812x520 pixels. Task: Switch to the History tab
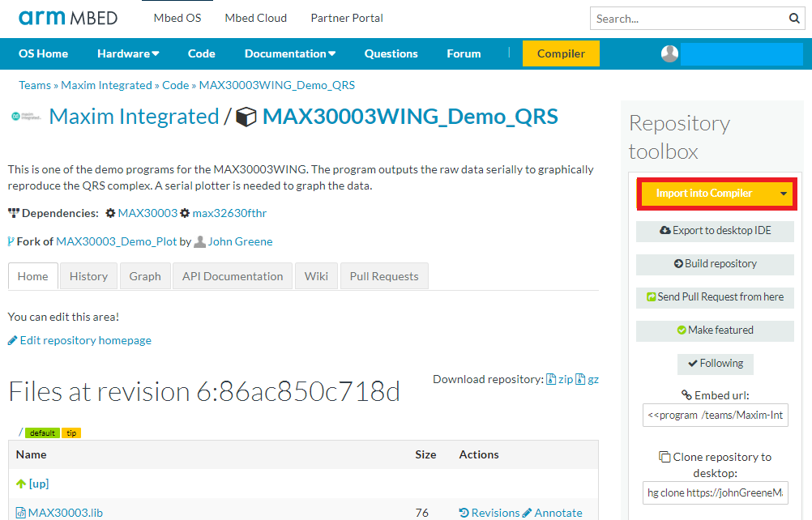pyautogui.click(x=88, y=276)
